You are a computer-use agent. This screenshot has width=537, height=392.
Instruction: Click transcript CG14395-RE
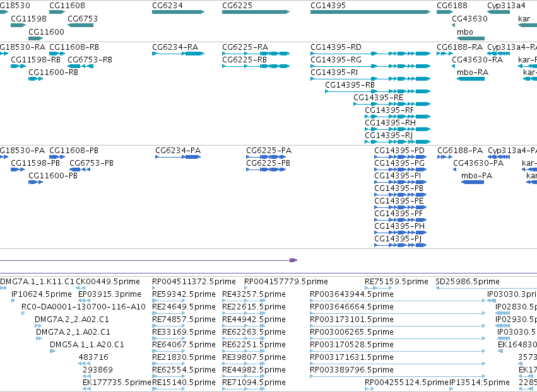(378, 98)
